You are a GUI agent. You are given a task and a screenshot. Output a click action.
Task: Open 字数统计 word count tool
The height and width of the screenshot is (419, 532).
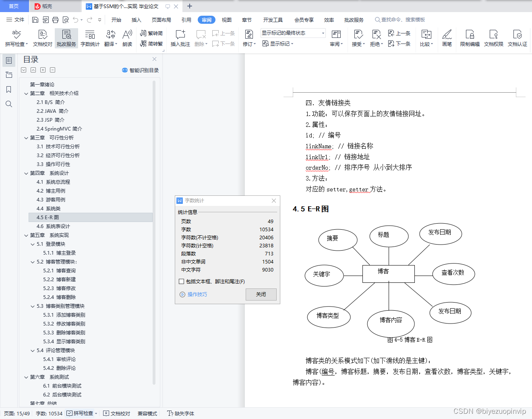coord(90,38)
